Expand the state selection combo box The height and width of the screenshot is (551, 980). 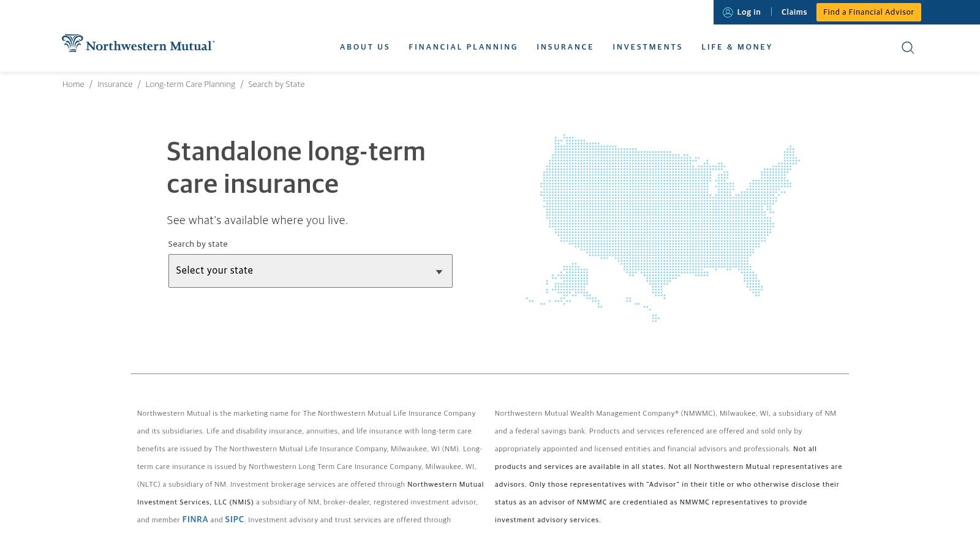310,271
